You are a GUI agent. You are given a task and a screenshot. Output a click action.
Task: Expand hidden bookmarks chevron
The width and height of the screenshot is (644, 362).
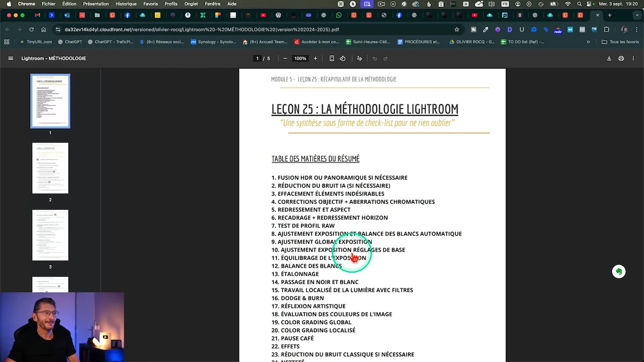click(588, 42)
